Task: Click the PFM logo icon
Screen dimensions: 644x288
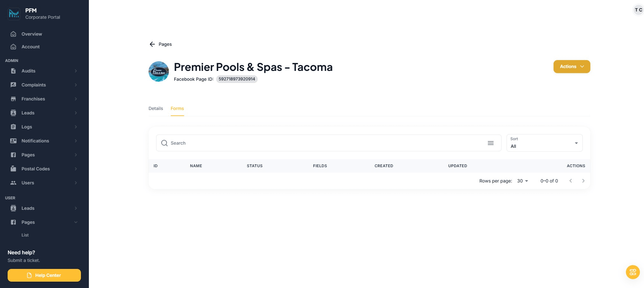Action: 14,14
